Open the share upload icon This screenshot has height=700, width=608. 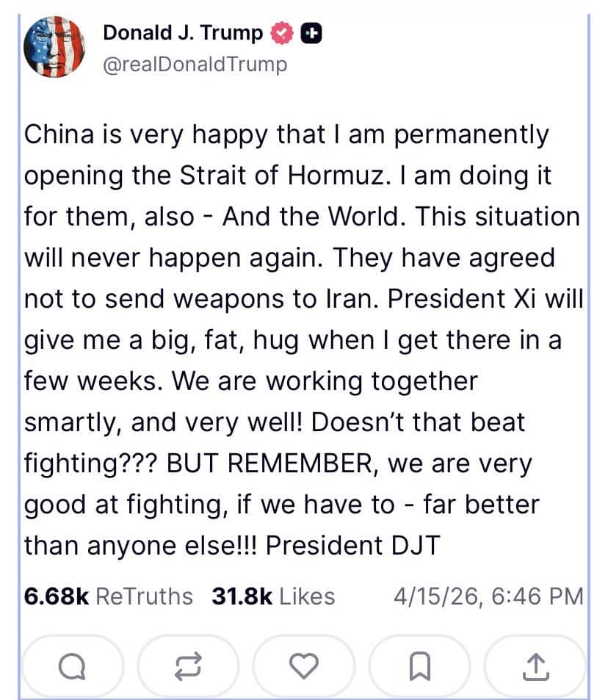pos(535,666)
